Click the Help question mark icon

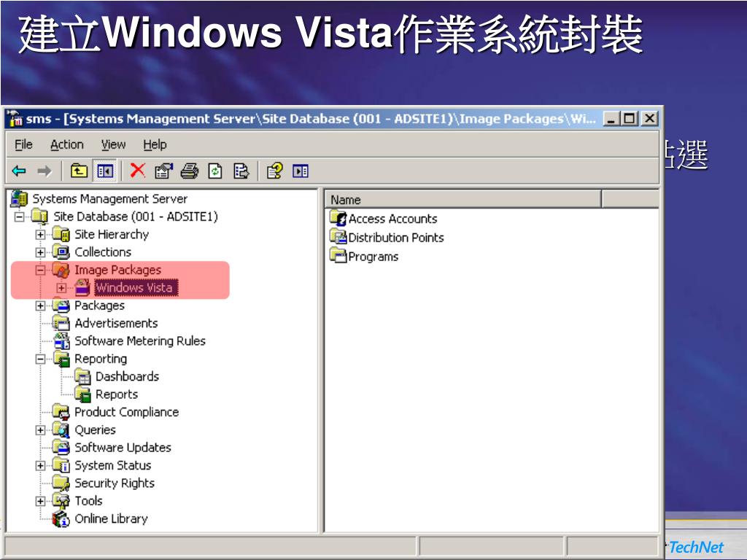click(x=274, y=171)
